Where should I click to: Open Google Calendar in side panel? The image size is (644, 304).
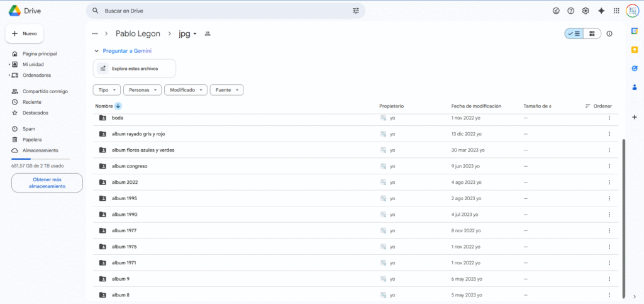[x=635, y=31]
